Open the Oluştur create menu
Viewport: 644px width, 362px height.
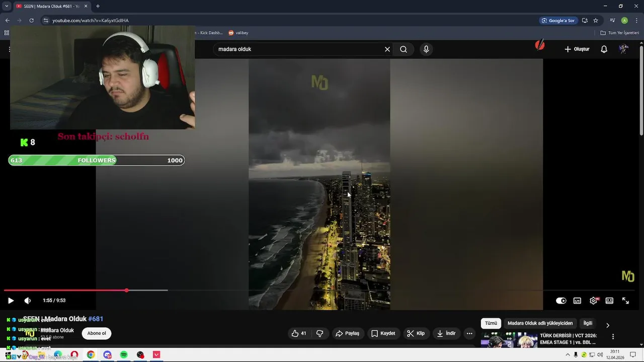[x=577, y=49]
